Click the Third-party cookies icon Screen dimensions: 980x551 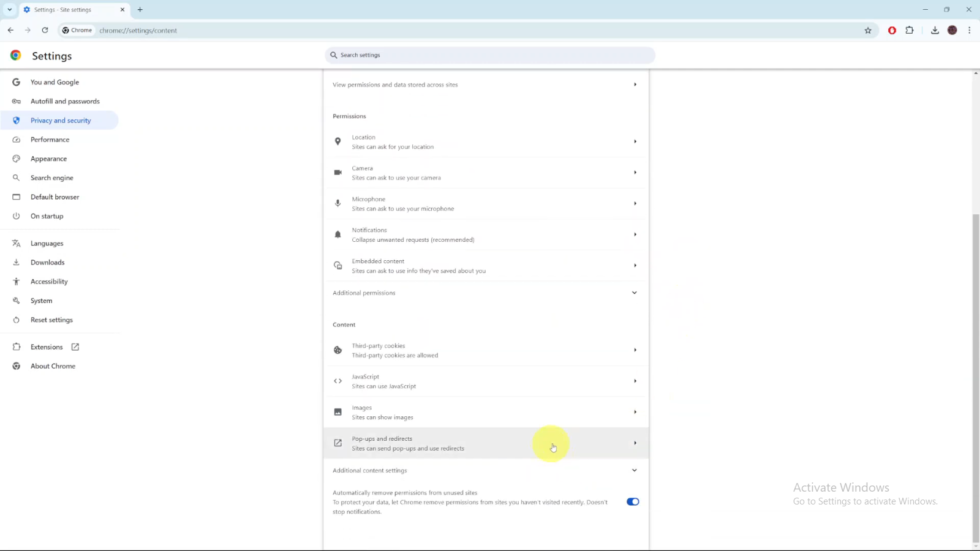337,350
